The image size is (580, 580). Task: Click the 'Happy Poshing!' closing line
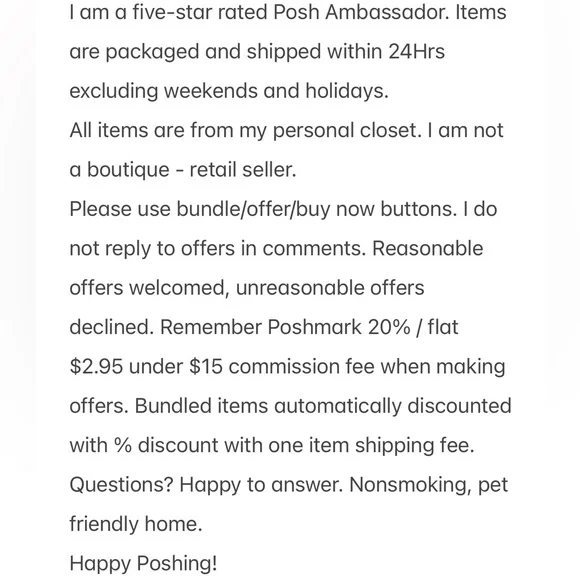pyautogui.click(x=143, y=563)
